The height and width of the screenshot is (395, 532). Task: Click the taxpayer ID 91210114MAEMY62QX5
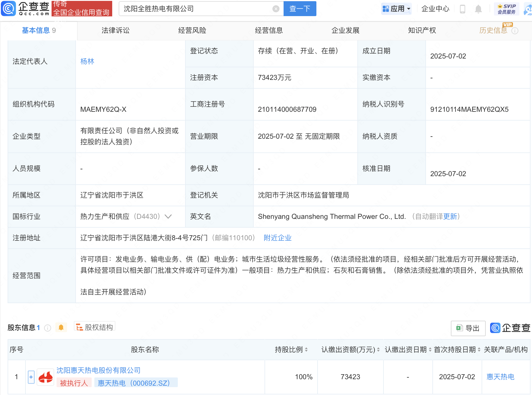(x=469, y=109)
